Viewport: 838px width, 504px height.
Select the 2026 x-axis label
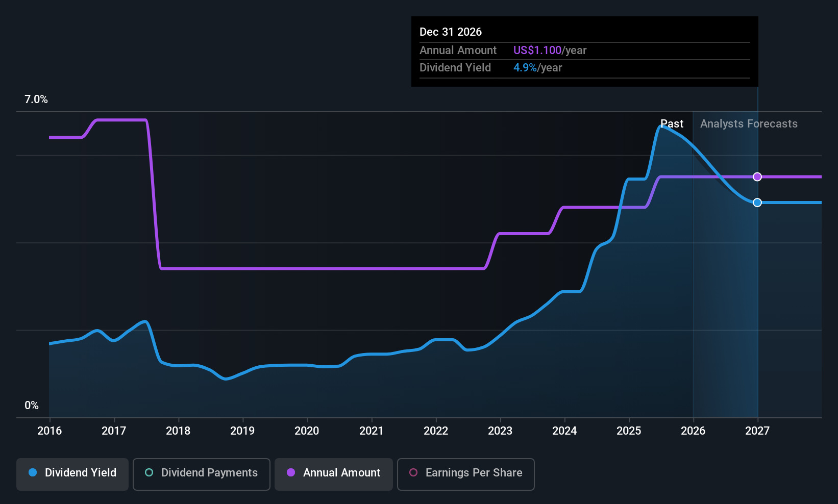coord(693,431)
